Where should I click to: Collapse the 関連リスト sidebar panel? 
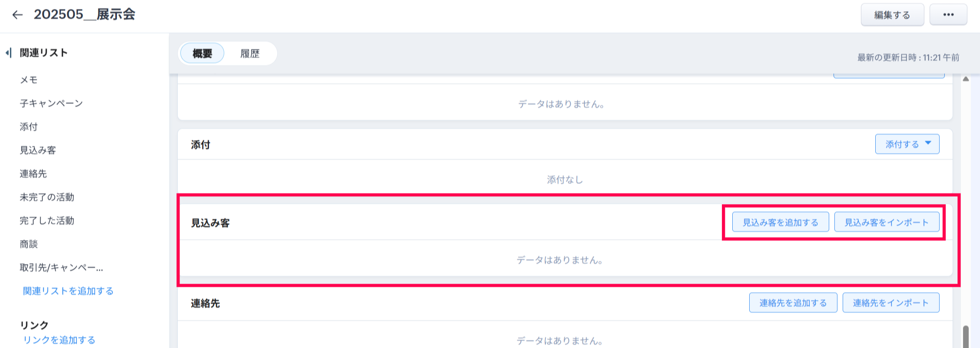coord(8,53)
